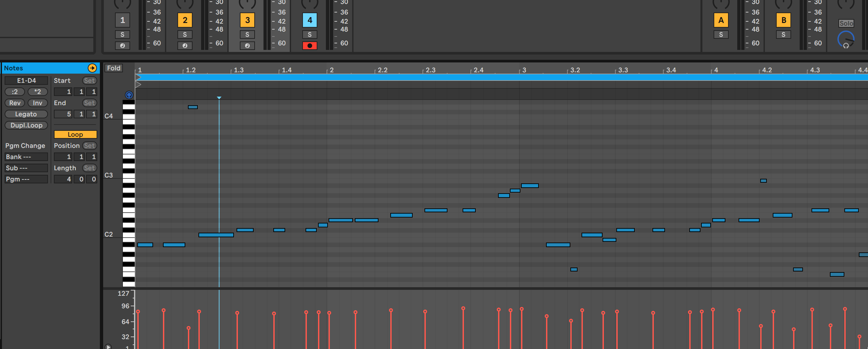Click the velocity marker of the first note
The width and height of the screenshot is (868, 349).
tap(138, 312)
